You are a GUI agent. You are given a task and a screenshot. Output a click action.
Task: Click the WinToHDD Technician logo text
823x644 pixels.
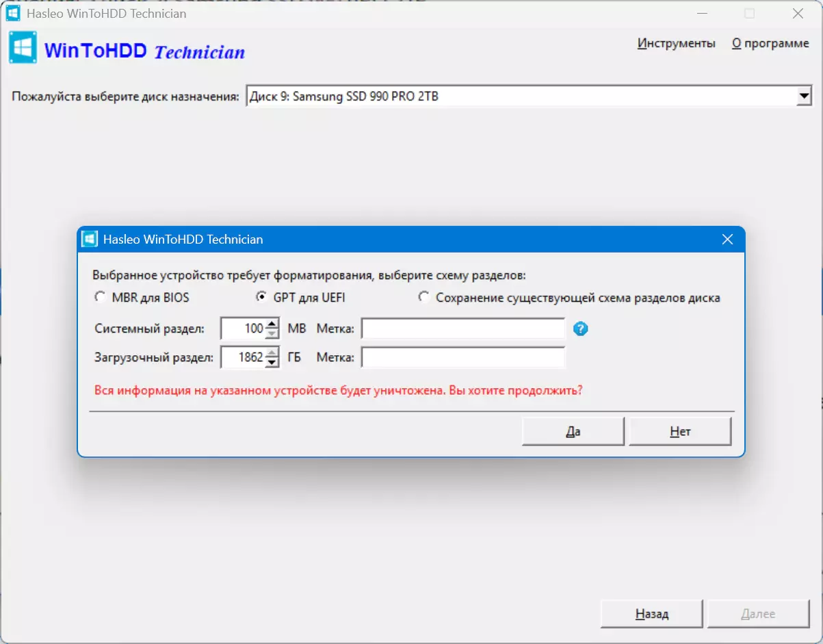pos(144,51)
